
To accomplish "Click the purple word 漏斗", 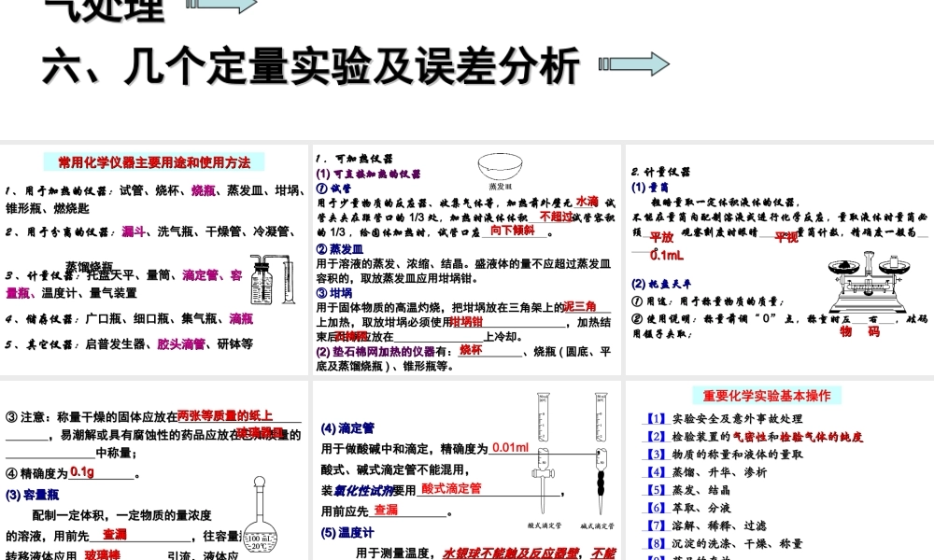I will click(x=134, y=231).
